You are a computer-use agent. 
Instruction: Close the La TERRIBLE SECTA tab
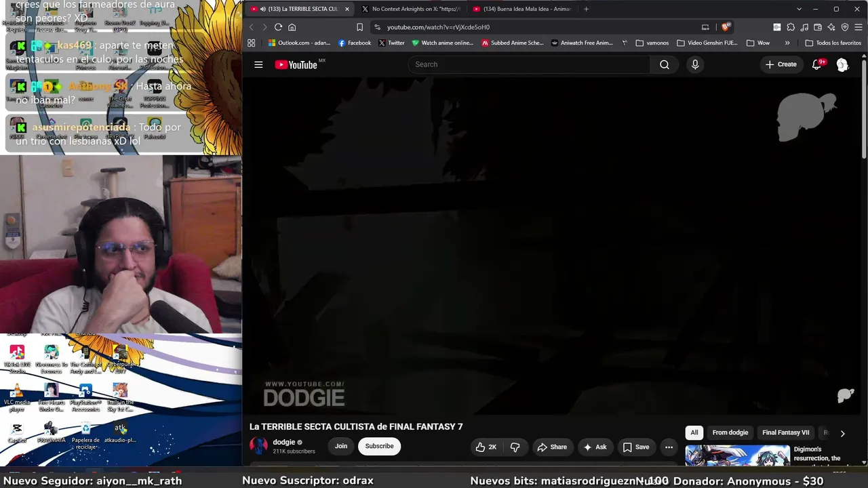click(x=347, y=9)
